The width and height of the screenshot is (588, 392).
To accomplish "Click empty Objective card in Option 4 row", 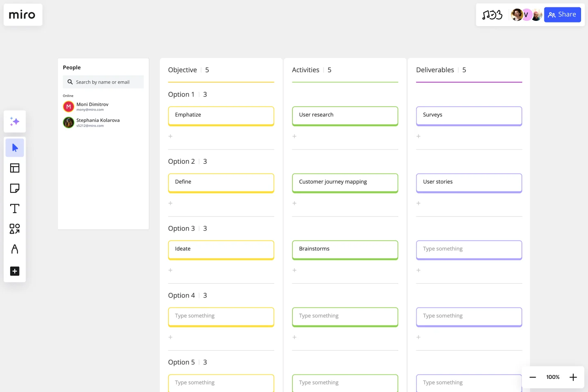I will 221,317.
